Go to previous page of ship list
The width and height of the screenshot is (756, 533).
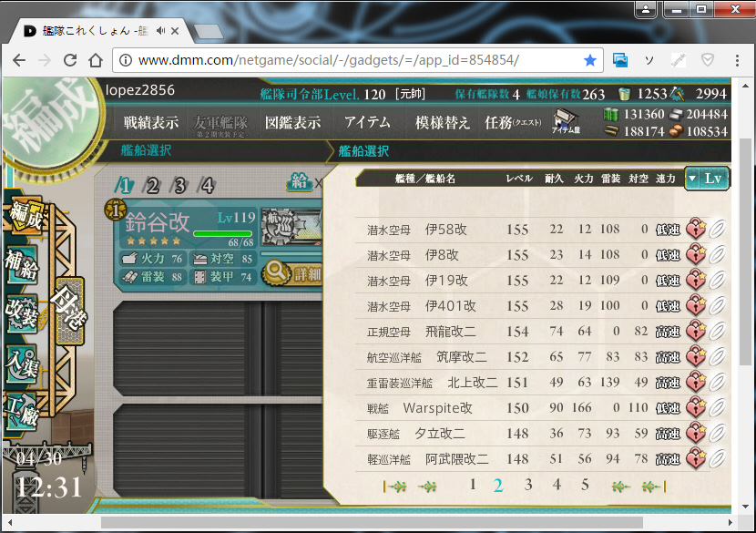click(x=427, y=487)
